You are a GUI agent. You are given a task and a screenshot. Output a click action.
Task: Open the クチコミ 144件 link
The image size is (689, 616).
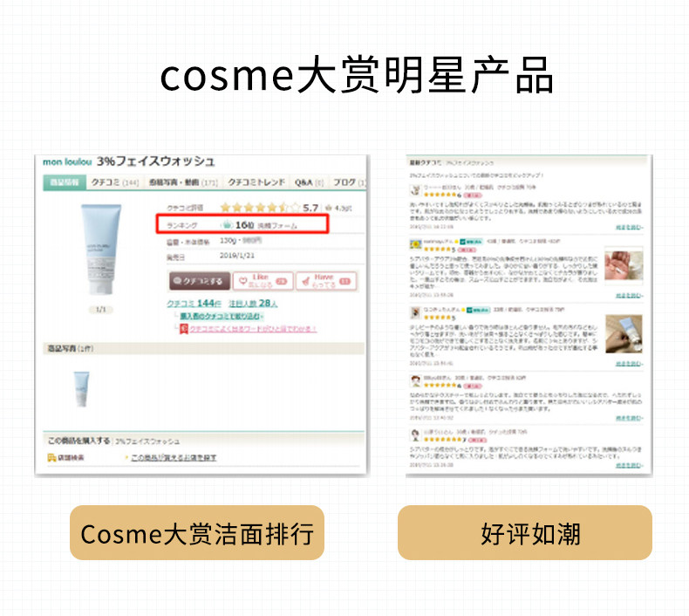(x=194, y=304)
